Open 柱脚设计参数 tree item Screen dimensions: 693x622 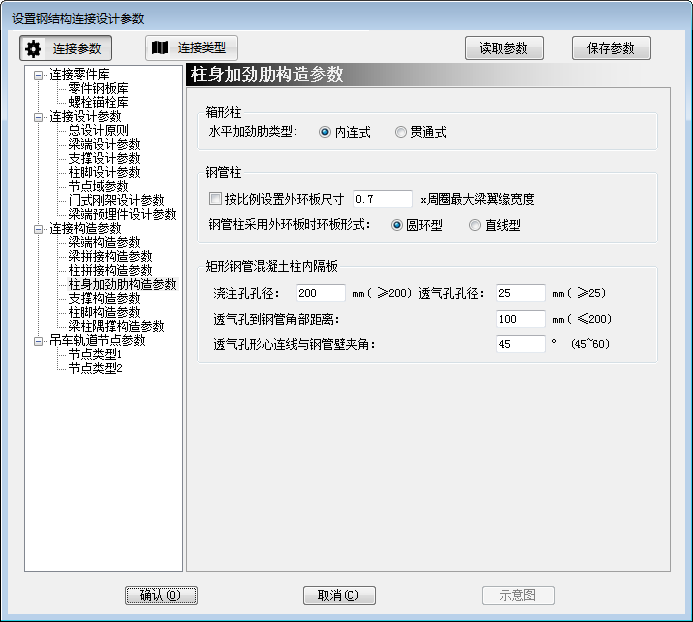[105, 172]
